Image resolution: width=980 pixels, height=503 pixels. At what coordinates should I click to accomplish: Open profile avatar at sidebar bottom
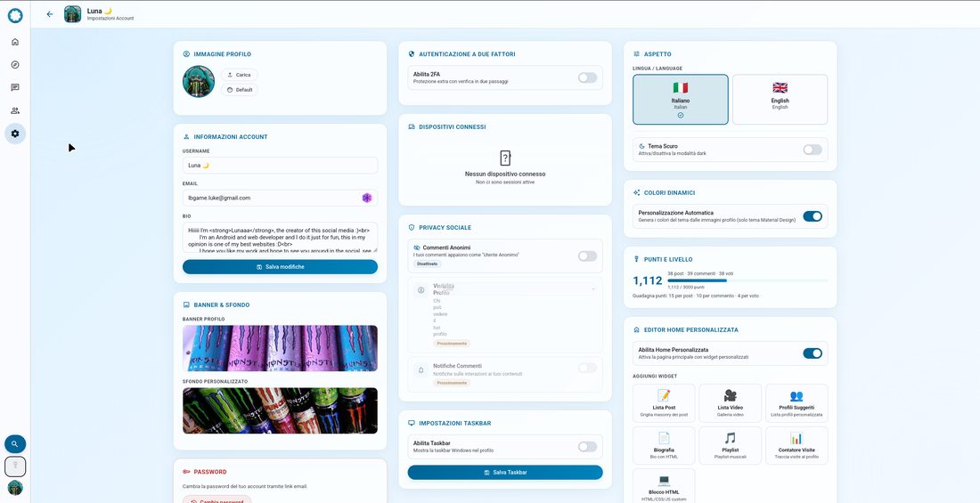tap(15, 487)
